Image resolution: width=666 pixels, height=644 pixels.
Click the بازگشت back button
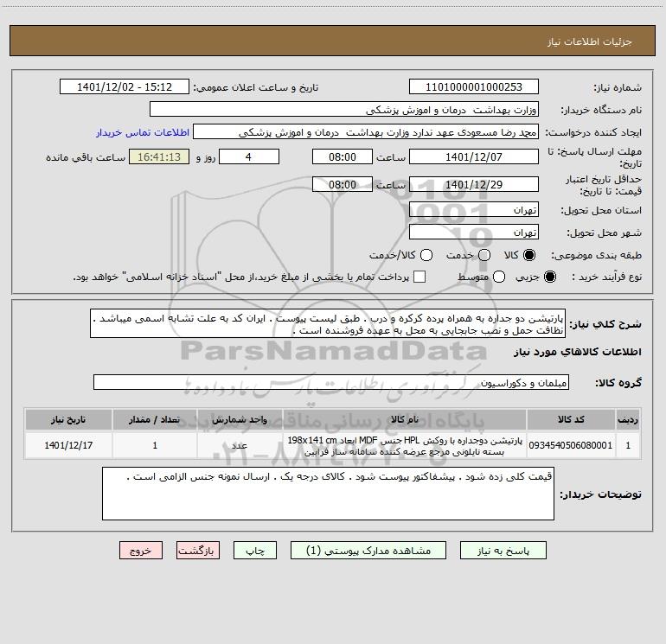198,551
